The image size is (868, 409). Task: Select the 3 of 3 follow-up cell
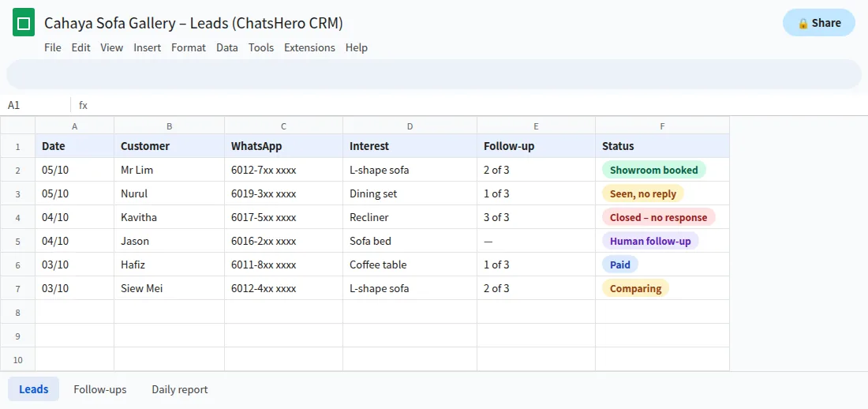coord(537,217)
